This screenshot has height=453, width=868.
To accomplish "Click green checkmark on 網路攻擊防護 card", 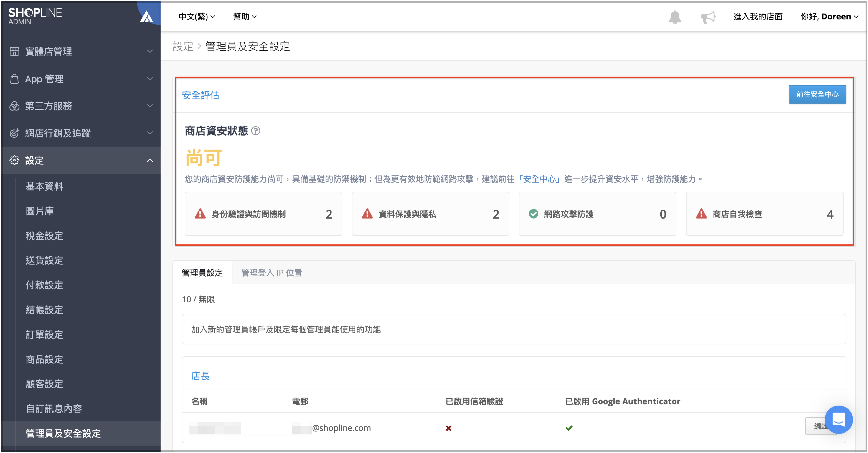I will coord(533,214).
